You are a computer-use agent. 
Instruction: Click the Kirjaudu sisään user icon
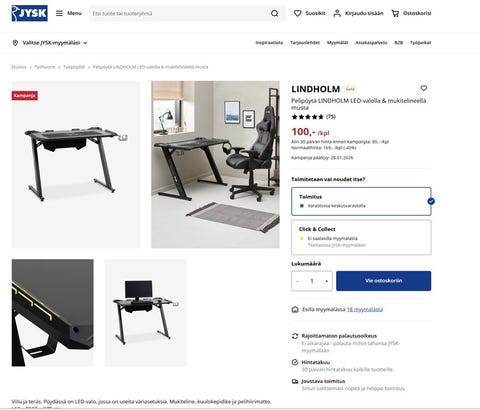337,13
